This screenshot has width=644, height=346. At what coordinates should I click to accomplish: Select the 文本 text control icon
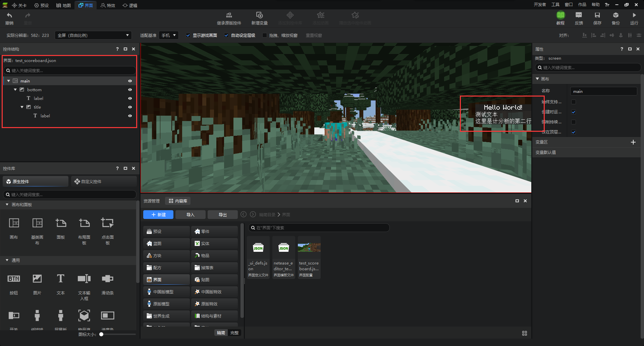click(x=61, y=279)
